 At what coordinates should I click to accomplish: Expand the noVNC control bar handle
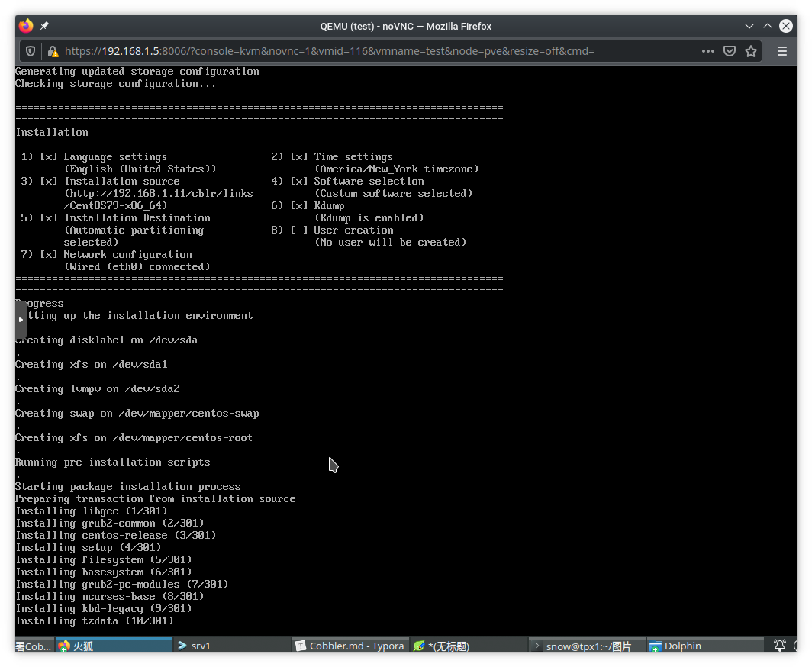pos(21,319)
